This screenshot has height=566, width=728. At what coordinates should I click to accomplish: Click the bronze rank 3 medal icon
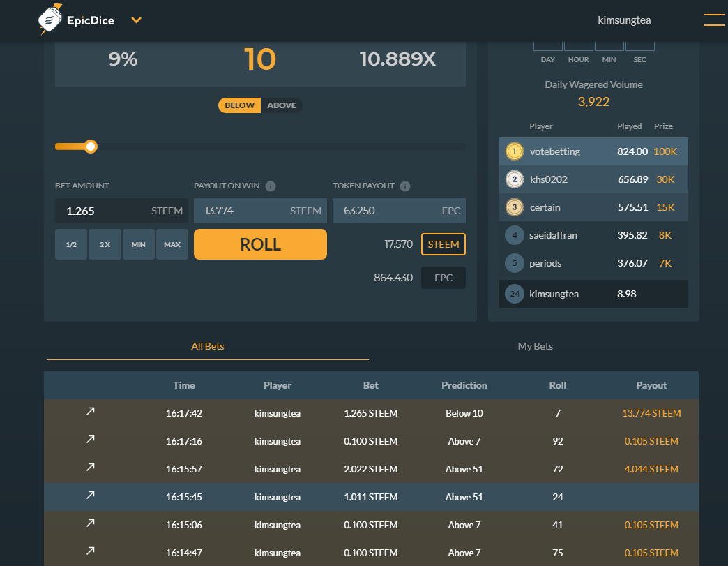coord(515,207)
